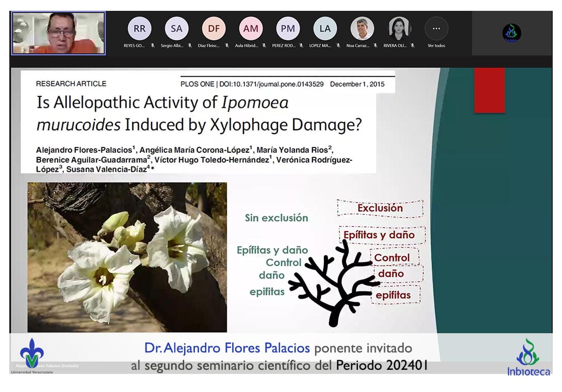
Task: Click the Inbioteca tile at top right
Action: tap(511, 33)
